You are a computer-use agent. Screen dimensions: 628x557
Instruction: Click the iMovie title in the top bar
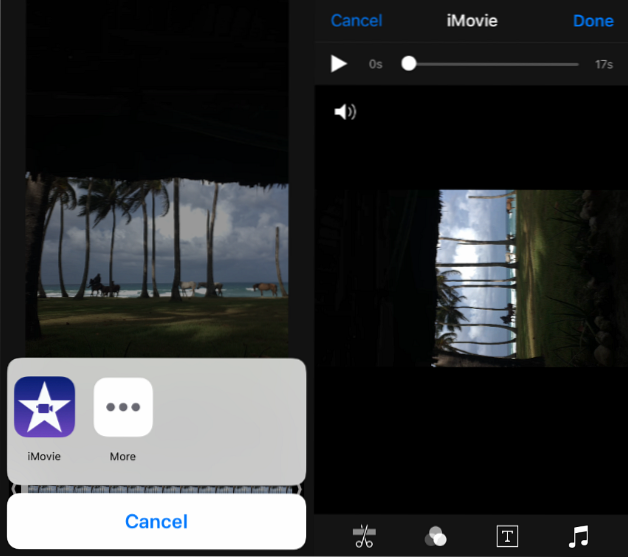(472, 21)
